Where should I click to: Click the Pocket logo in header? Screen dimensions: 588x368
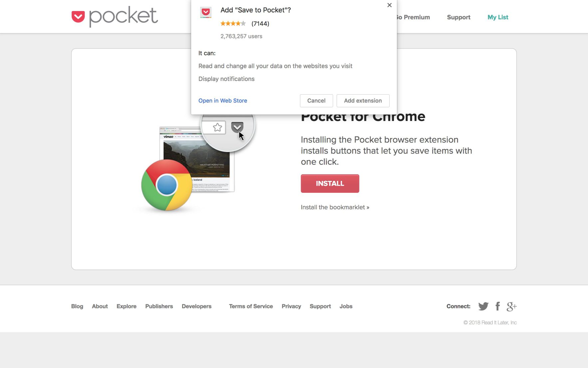pyautogui.click(x=115, y=16)
